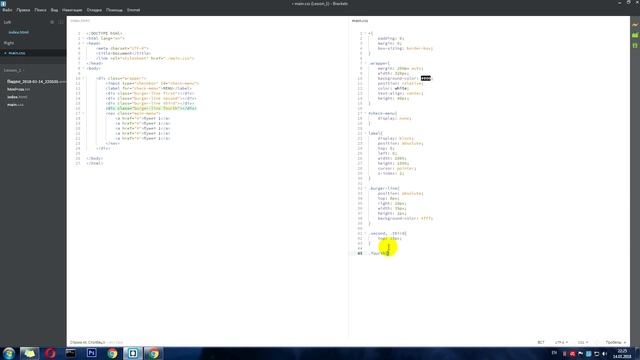The image size is (640, 360).
Task: Open main.css in project tree
Action: [16, 105]
